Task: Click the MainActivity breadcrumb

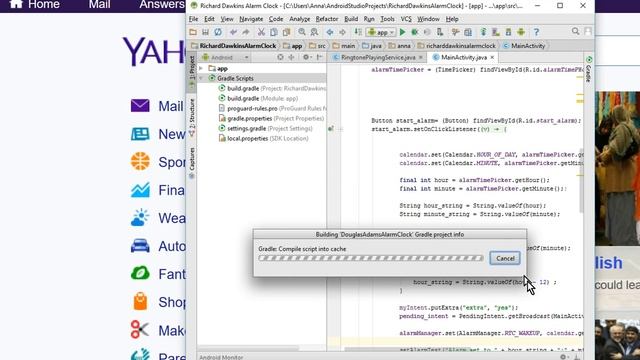Action: point(524,46)
